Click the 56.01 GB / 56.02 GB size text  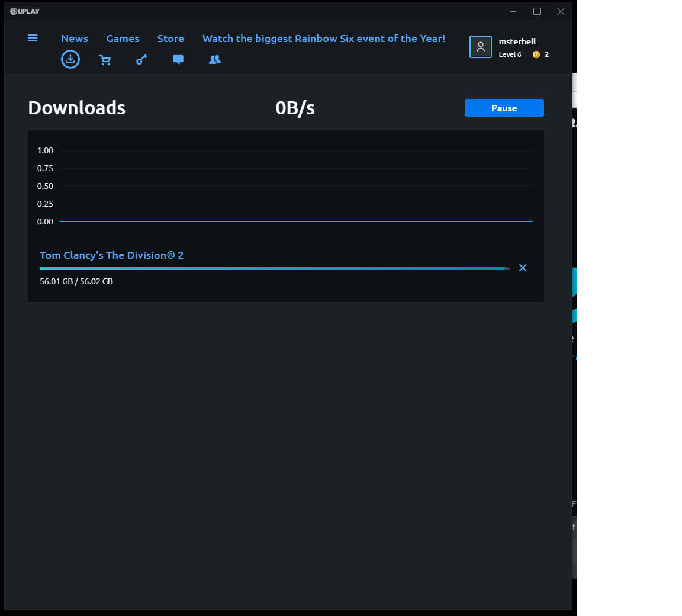coord(76,281)
